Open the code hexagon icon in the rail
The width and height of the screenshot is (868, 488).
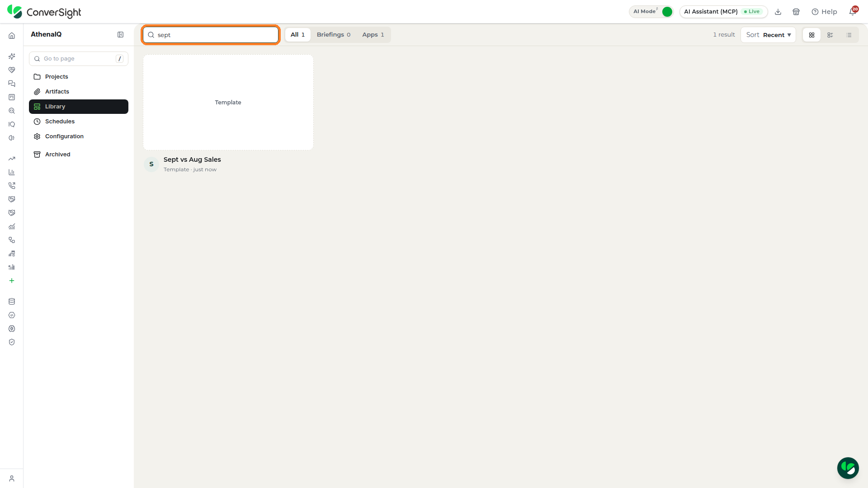pyautogui.click(x=12, y=315)
